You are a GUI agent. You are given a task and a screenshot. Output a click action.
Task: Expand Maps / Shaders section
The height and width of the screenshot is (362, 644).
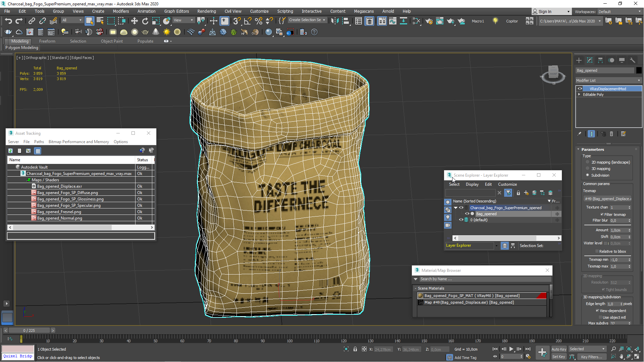(x=45, y=180)
